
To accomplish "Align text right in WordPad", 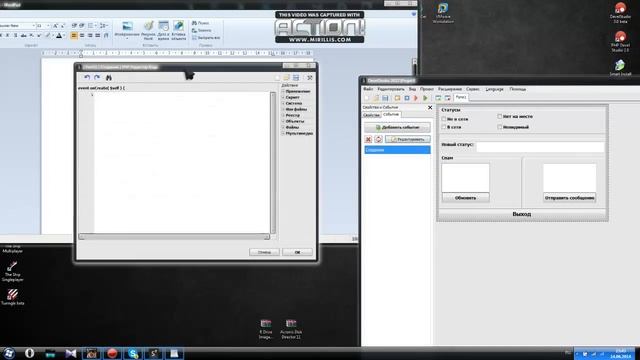I will click(x=90, y=36).
